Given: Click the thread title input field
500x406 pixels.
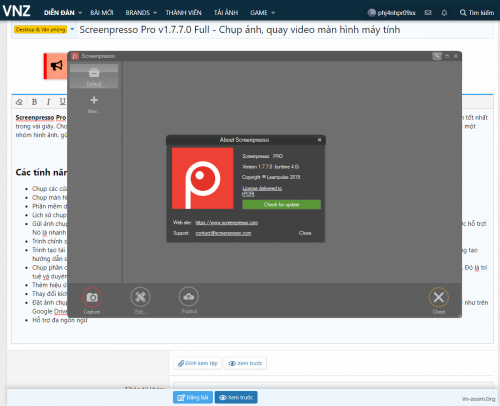Looking at the screenshot, I should [x=285, y=30].
